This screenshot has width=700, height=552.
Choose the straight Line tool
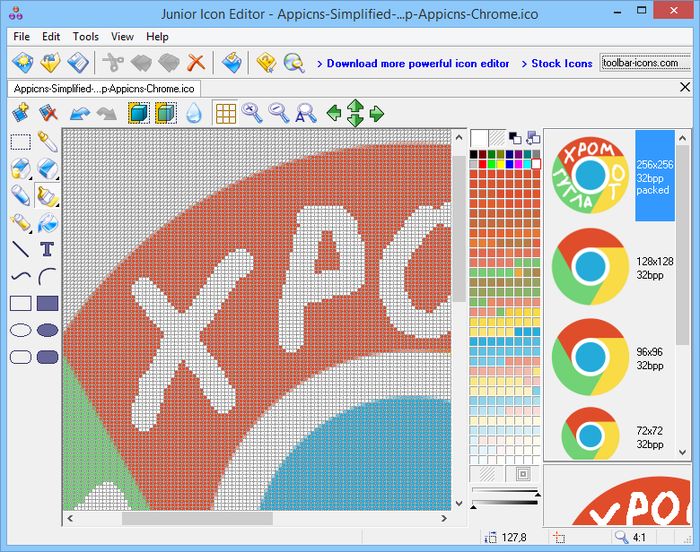click(20, 249)
